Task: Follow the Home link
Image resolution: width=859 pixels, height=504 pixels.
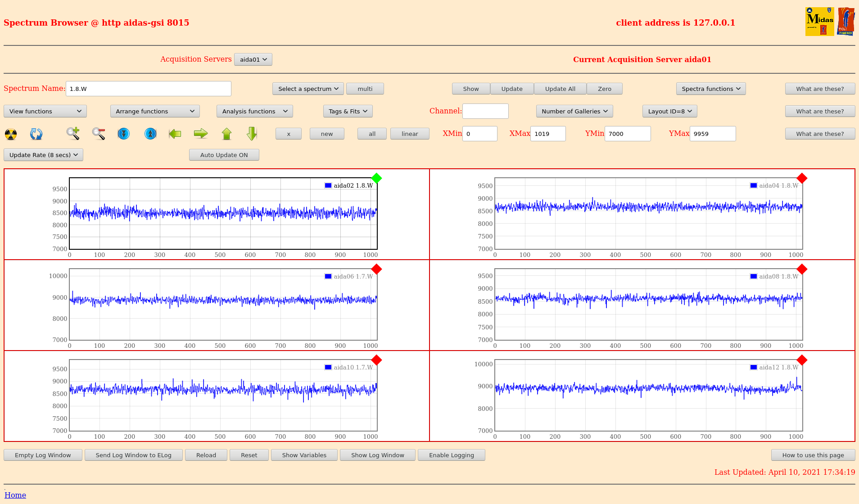Action: [15, 495]
